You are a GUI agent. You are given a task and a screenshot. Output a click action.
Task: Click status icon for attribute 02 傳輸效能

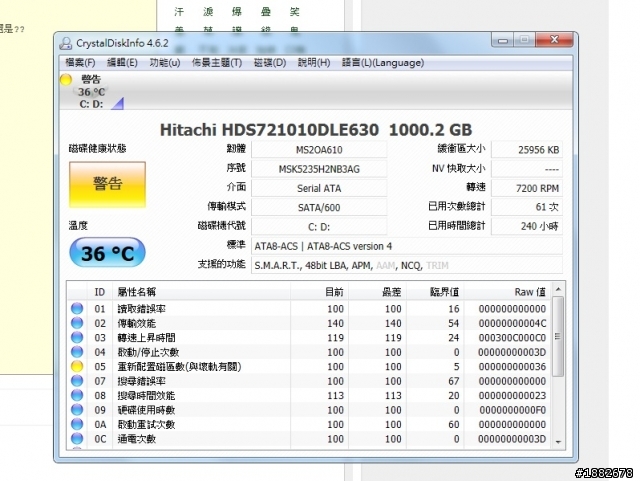click(x=77, y=323)
